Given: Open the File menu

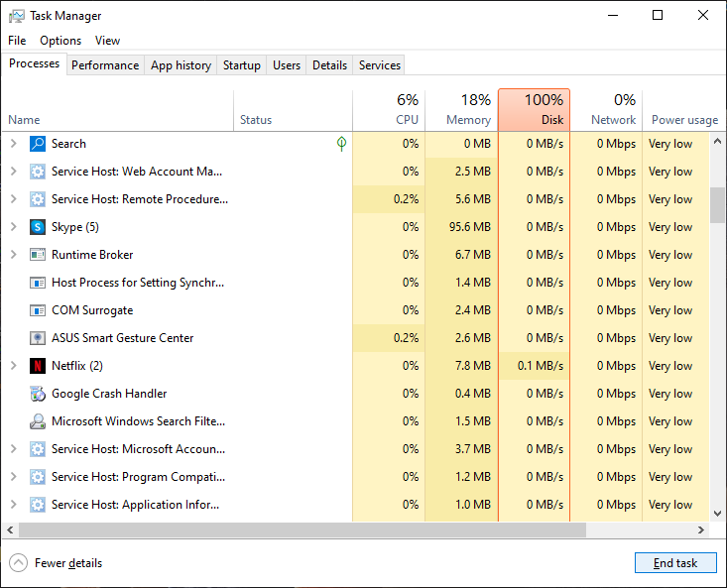Looking at the screenshot, I should tap(17, 41).
